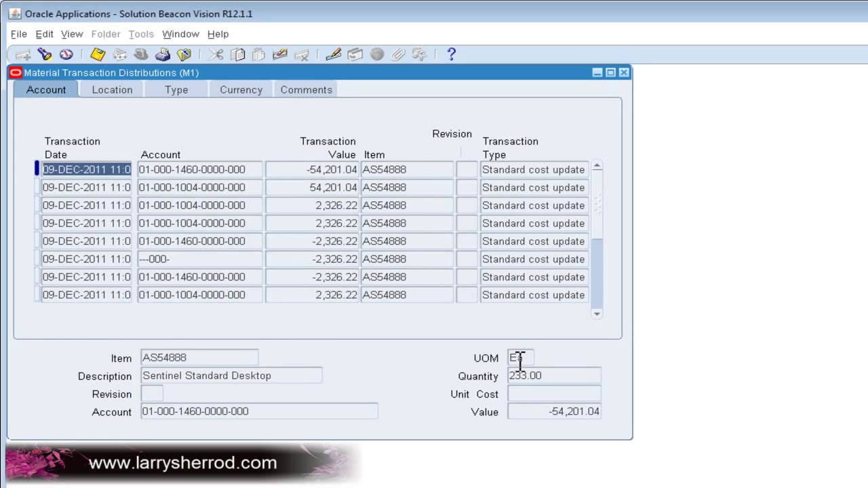Click the first row's current record indicator

point(37,169)
